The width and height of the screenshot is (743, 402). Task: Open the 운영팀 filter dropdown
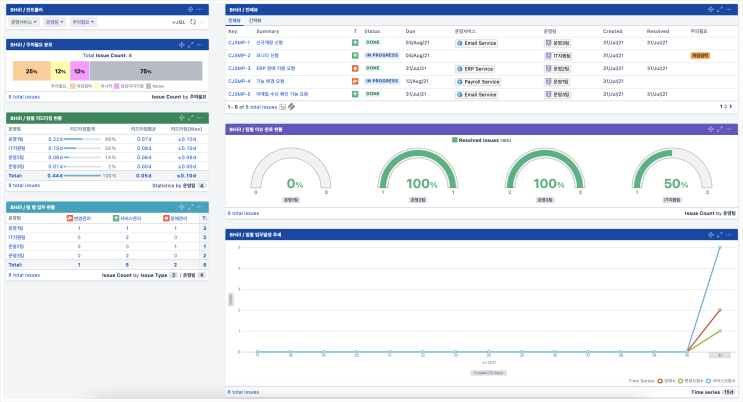click(x=55, y=21)
